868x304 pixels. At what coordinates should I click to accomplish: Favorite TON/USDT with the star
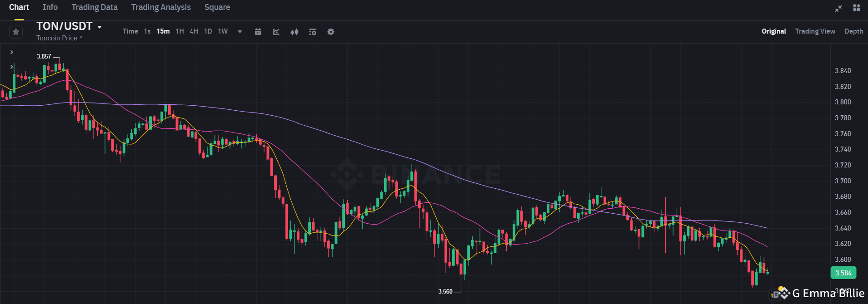coord(15,31)
